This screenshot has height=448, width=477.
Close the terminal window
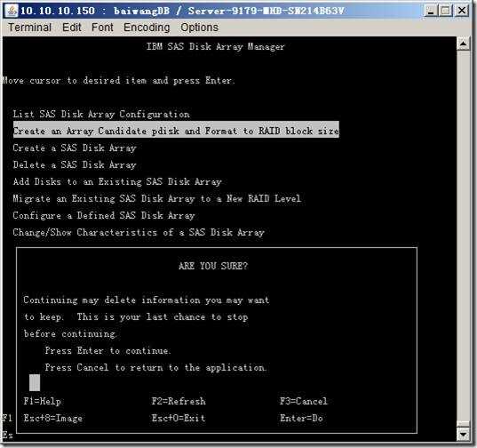tap(462, 11)
